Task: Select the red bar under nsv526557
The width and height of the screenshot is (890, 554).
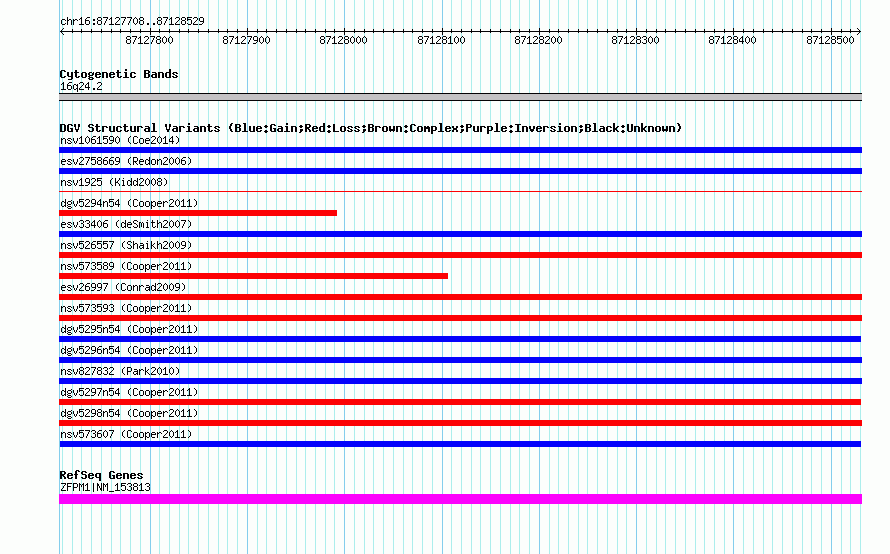Action: coord(460,255)
